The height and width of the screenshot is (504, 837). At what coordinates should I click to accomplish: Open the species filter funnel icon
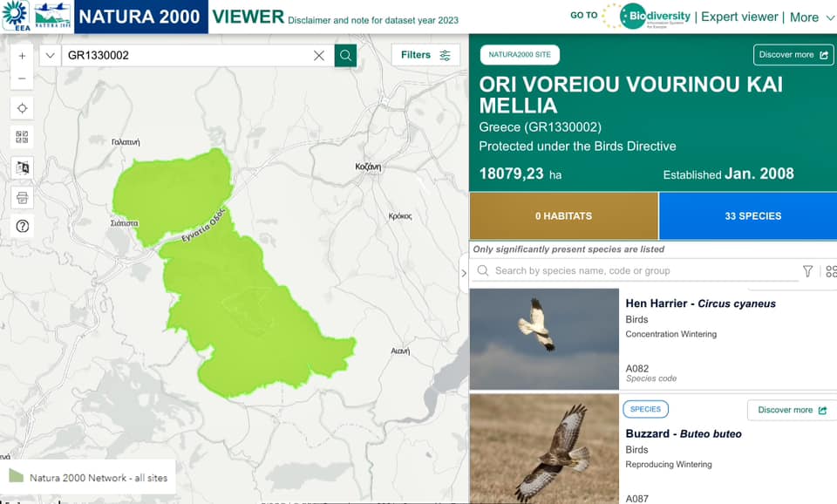click(x=807, y=271)
